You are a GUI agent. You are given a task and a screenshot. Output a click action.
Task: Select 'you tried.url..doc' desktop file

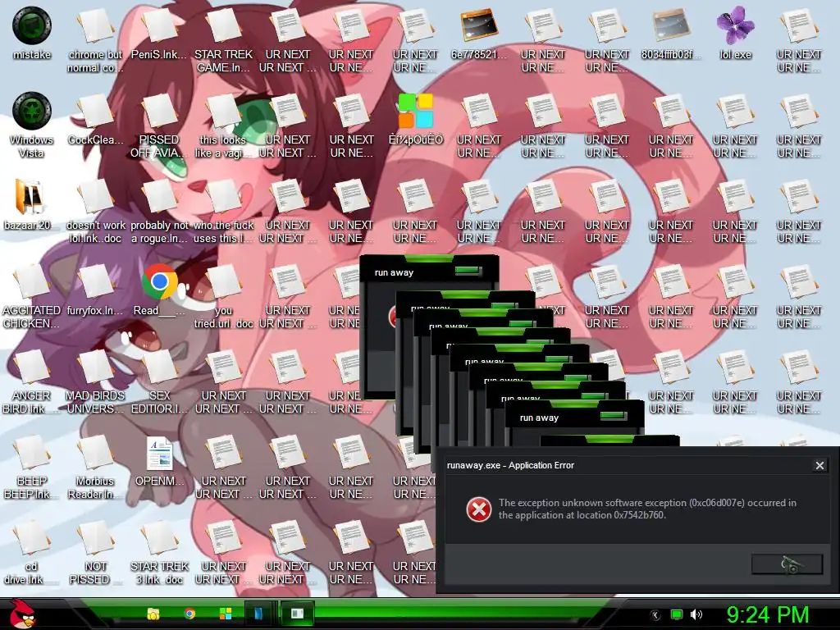tap(223, 295)
